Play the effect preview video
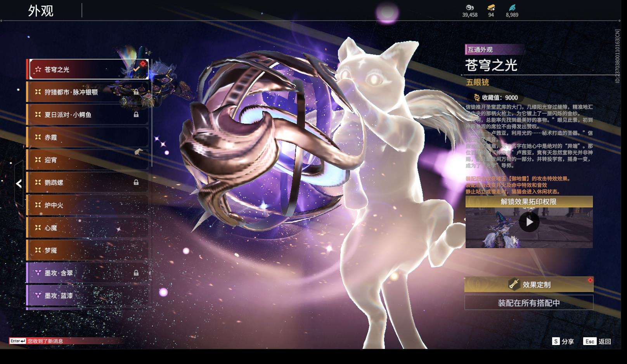 pos(529,222)
